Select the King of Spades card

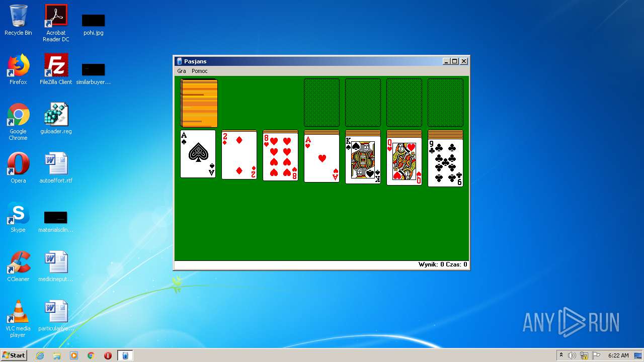pos(363,160)
